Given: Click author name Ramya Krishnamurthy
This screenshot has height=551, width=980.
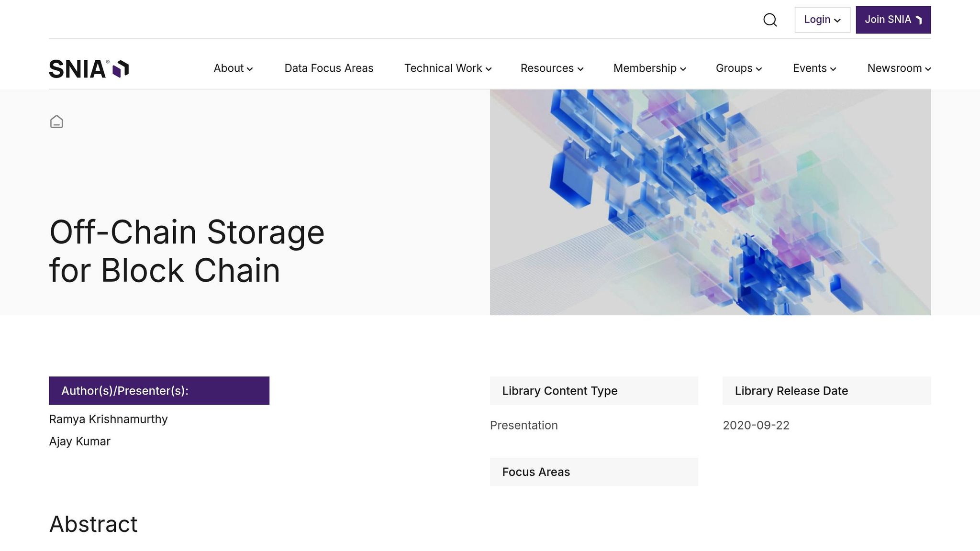Looking at the screenshot, I should click(108, 419).
